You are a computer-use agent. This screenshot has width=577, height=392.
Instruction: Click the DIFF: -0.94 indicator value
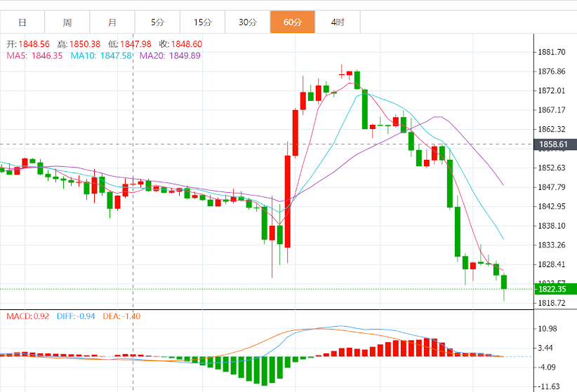coord(76,316)
